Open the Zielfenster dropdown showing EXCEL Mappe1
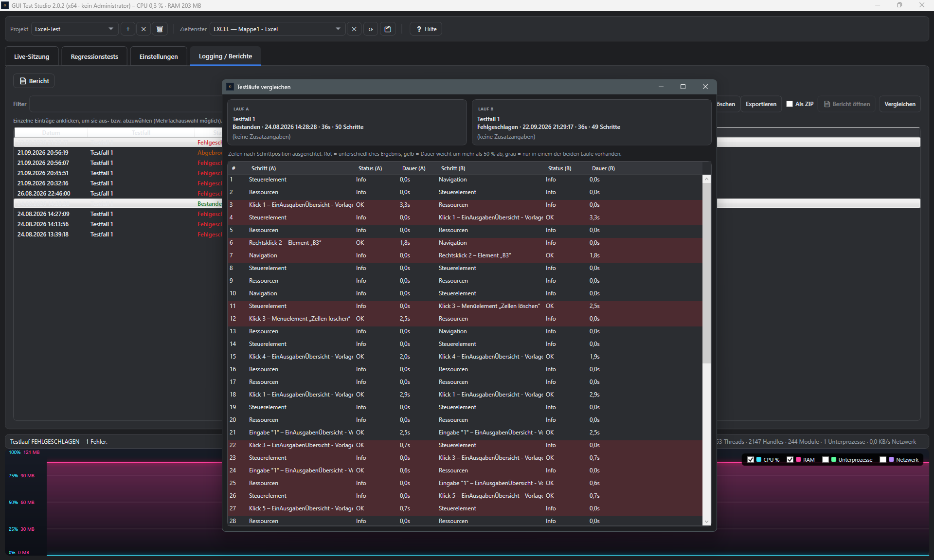This screenshot has height=560, width=934. (x=277, y=29)
